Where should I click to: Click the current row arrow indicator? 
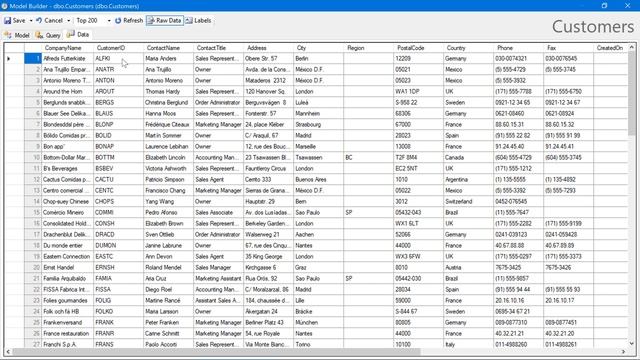pyautogui.click(x=9, y=58)
